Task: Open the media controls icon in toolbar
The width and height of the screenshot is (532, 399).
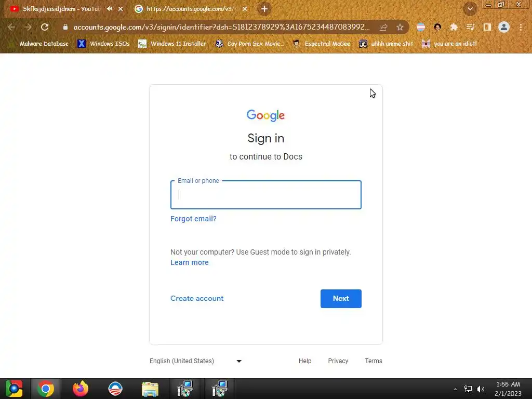Action: tap(470, 27)
